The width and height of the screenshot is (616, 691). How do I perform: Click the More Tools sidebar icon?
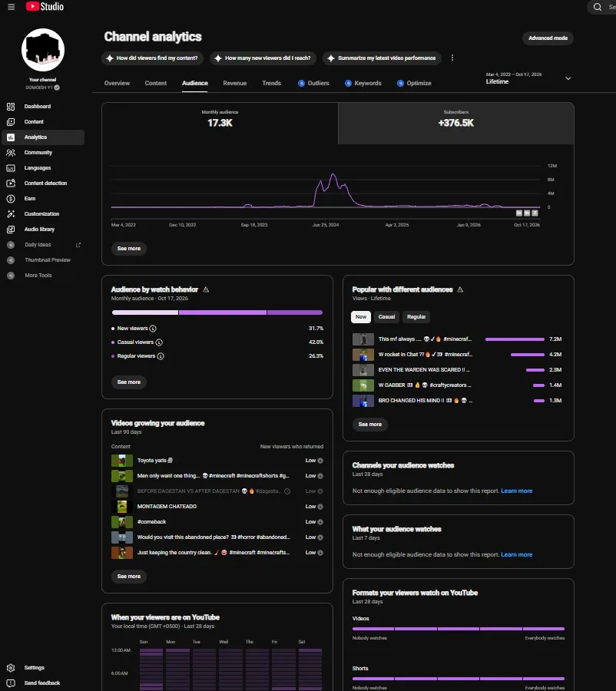pos(11,276)
